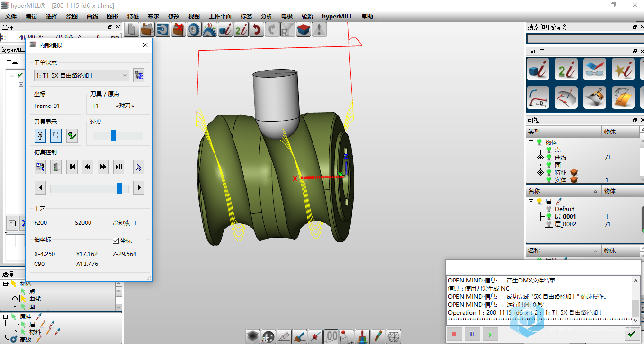Image resolution: width=644 pixels, height=344 pixels.
Task: Close the 内部模拟 dialog
Action: click(145, 45)
